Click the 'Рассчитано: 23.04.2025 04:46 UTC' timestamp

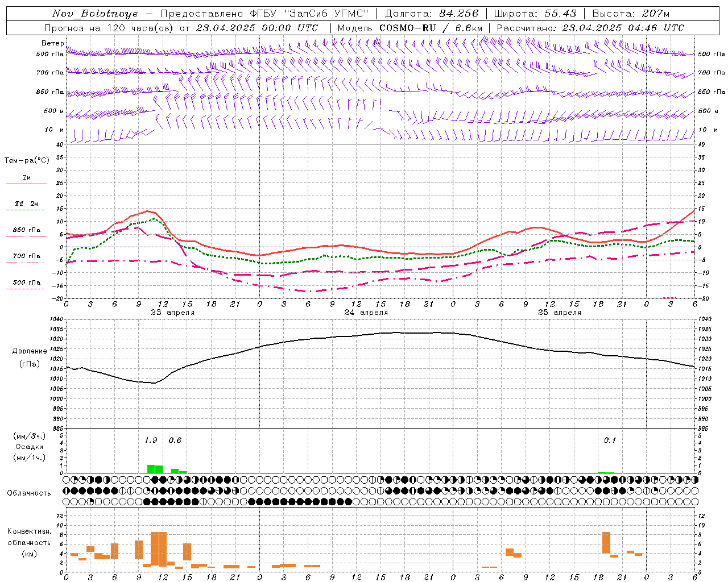point(590,28)
